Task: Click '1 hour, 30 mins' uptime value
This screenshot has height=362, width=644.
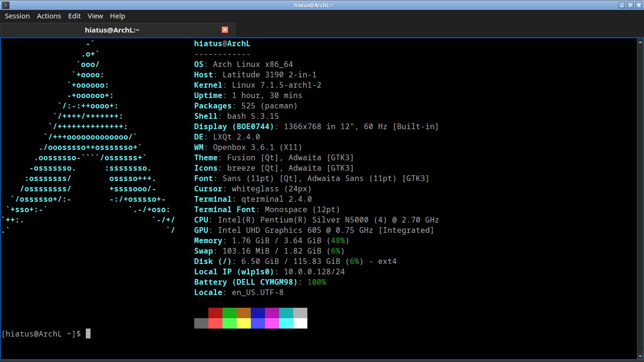Action: [267, 96]
